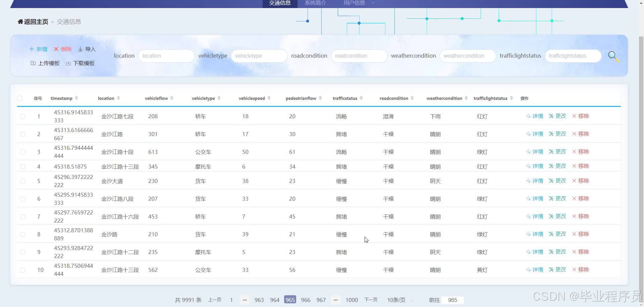Viewport: 644px width, 307px height.
Task: Select the checkbox for row 3
Action: (x=23, y=152)
